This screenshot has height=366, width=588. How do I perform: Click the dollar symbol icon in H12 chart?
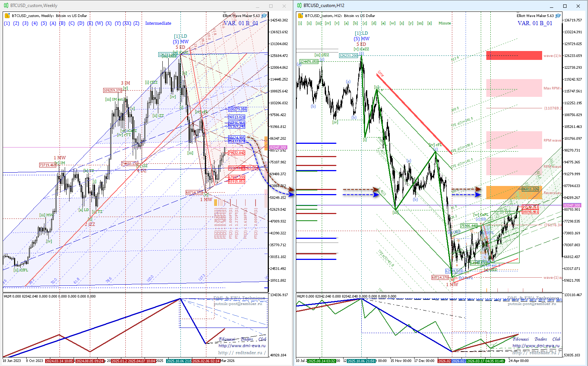pos(301,16)
